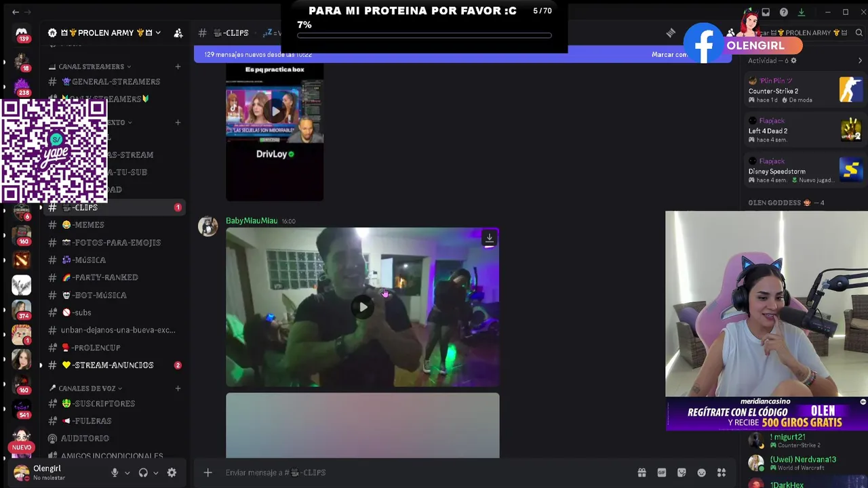Viewport: 868px width, 488px height.
Task: Open the emoji picker icon
Action: tap(702, 472)
